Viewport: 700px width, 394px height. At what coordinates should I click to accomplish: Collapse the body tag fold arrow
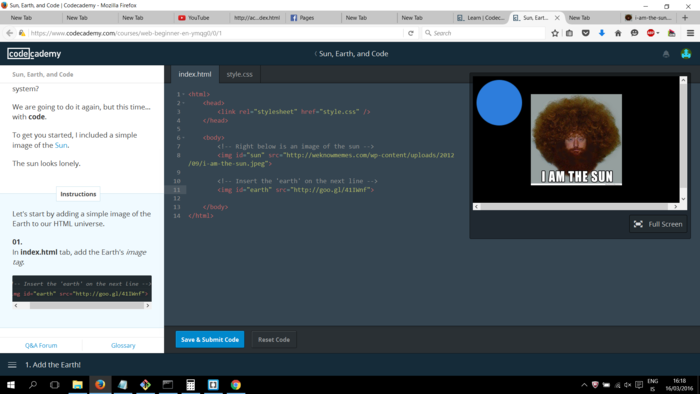pyautogui.click(x=183, y=138)
